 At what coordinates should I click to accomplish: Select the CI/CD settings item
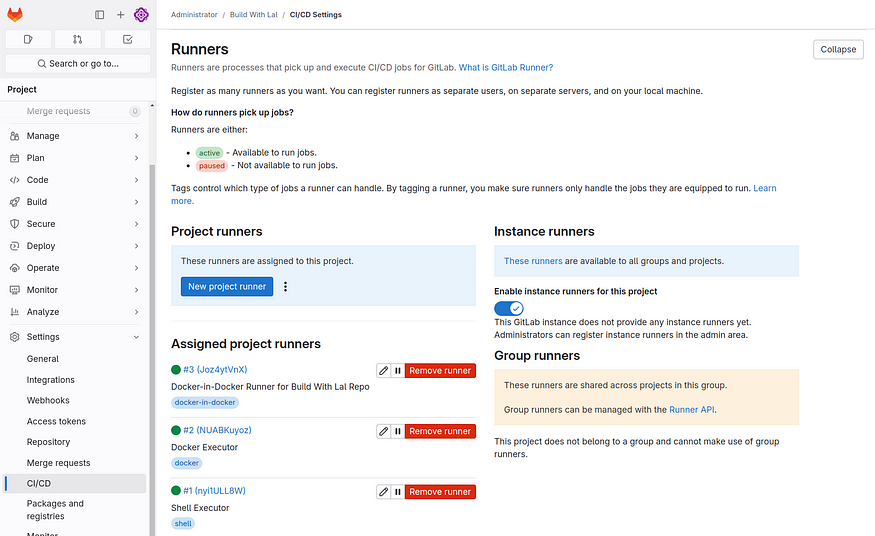[75, 484]
